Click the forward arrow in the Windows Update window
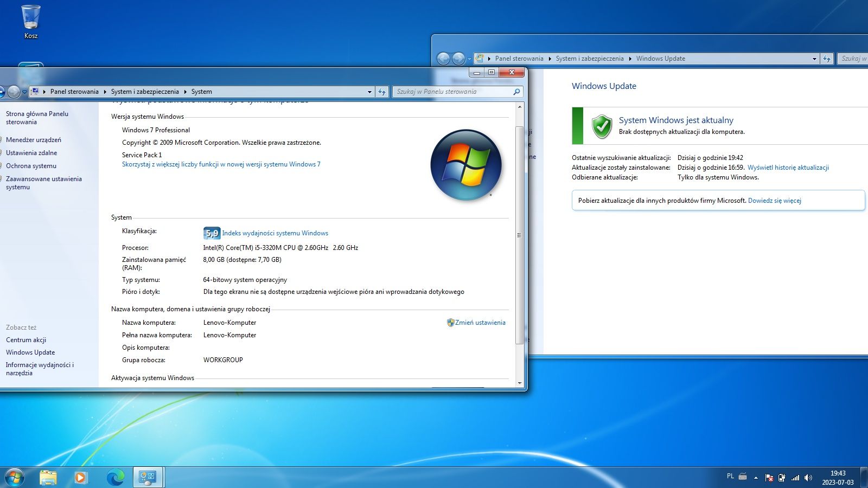Image resolution: width=868 pixels, height=488 pixels. 458,59
